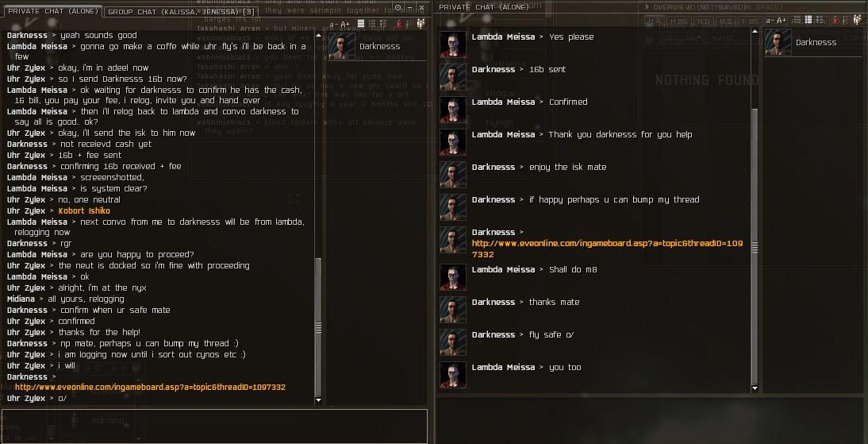Open left chat window pin/settings circle icon
The image size is (868, 444).
click(398, 7)
